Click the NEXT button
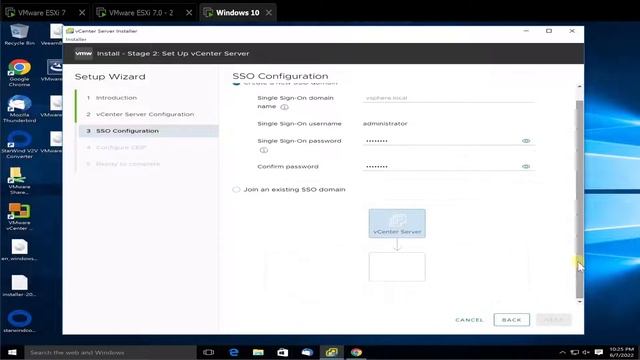The width and height of the screenshot is (640, 360). (x=554, y=320)
